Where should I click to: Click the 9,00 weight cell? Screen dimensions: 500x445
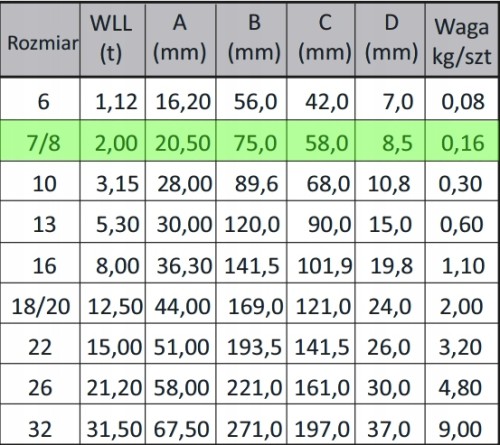pyautogui.click(x=462, y=425)
